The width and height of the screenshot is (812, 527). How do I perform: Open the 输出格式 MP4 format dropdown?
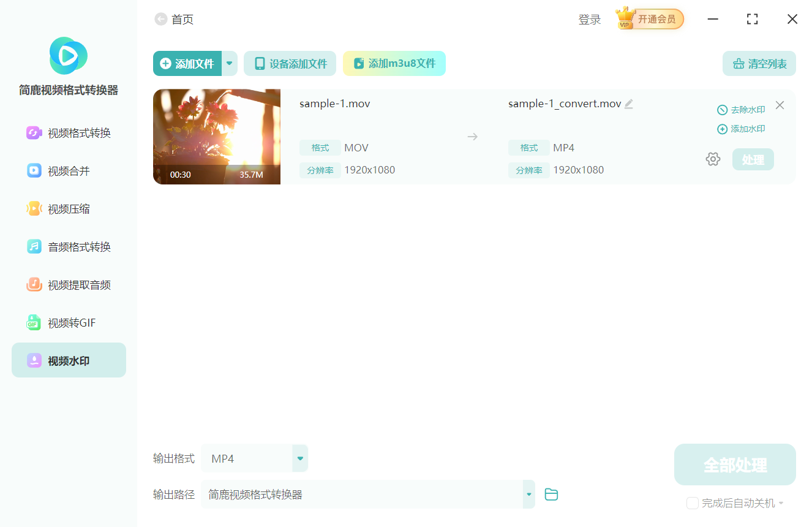[299, 458]
